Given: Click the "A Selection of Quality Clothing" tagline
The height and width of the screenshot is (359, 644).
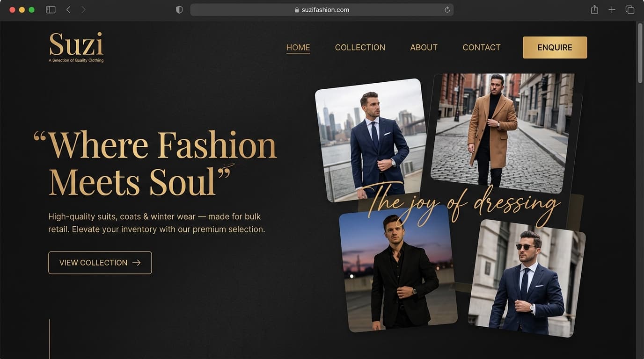Looking at the screenshot, I should tap(76, 60).
